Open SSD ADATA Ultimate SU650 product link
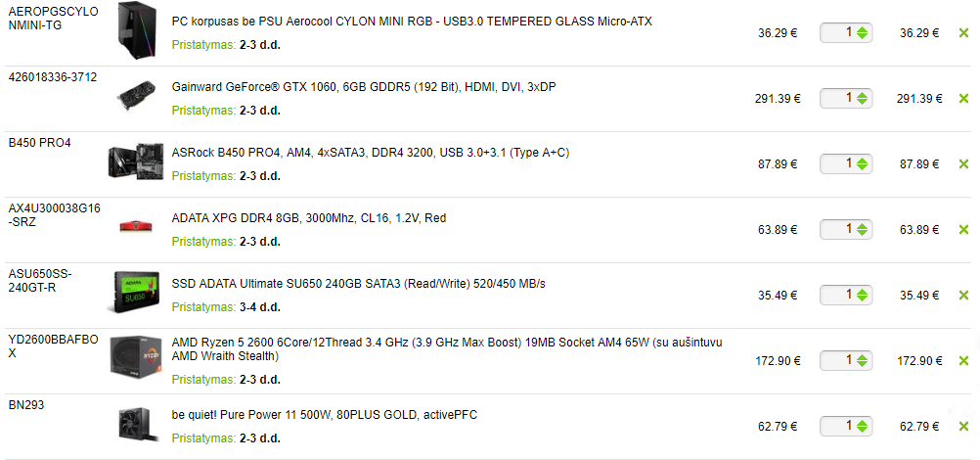The width and height of the screenshot is (980, 460). pyautogui.click(x=358, y=284)
